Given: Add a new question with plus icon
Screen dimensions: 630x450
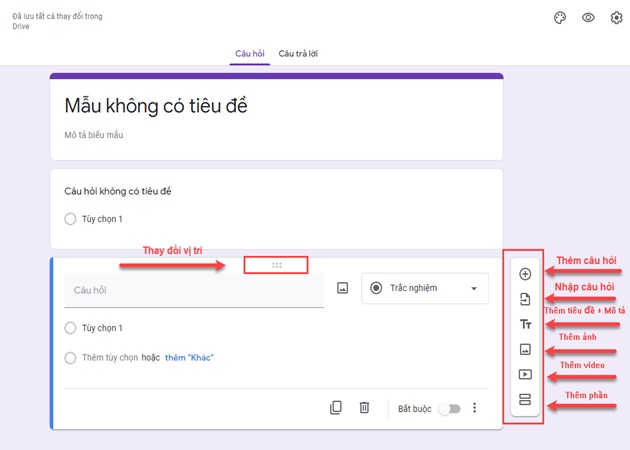Looking at the screenshot, I should click(x=525, y=274).
